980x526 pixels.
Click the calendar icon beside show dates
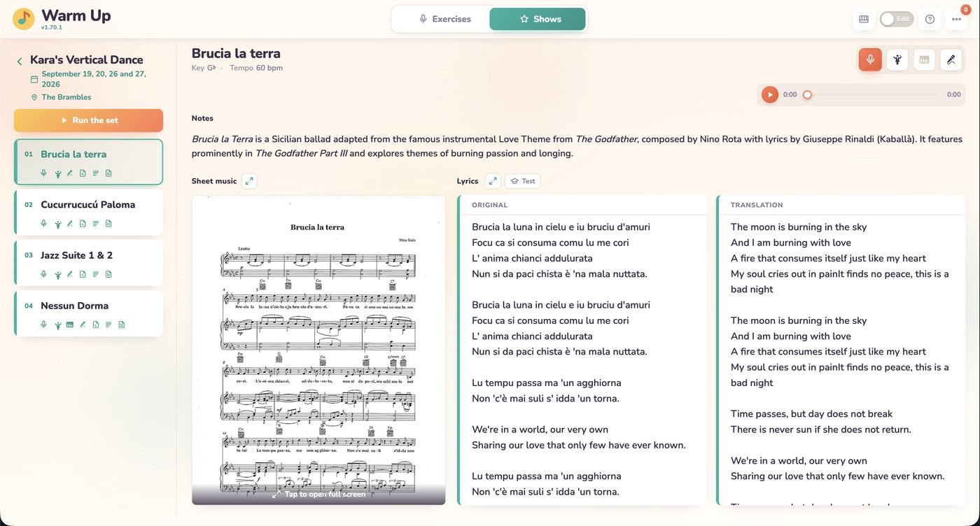coord(34,79)
